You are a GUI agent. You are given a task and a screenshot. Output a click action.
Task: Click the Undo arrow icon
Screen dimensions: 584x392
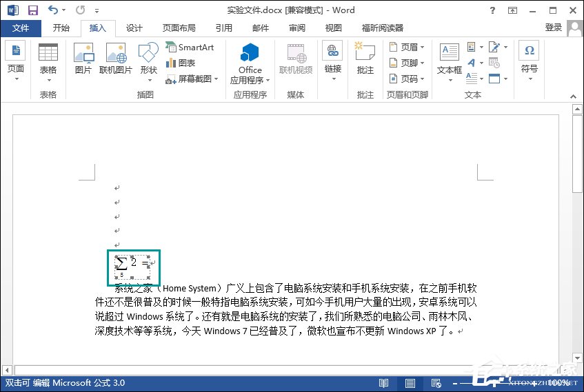point(54,10)
